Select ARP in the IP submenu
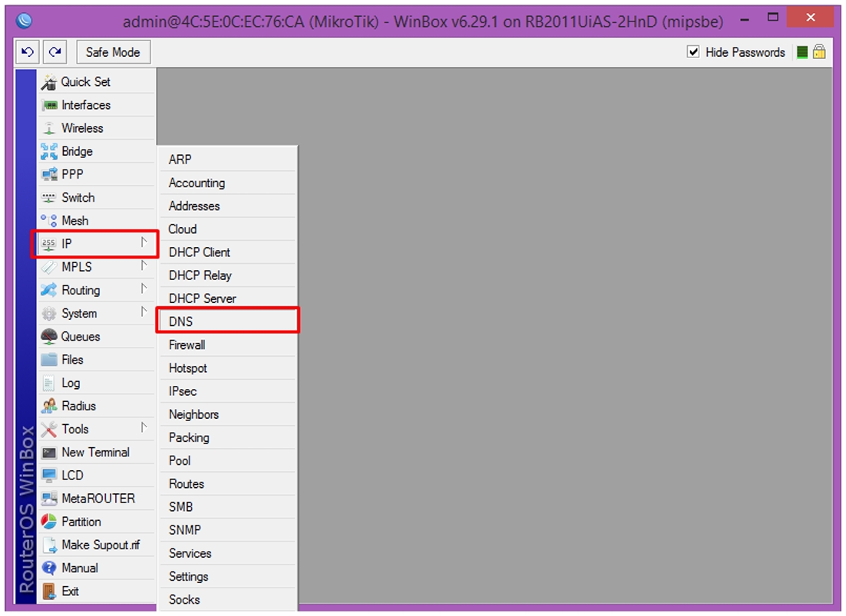 click(x=228, y=160)
